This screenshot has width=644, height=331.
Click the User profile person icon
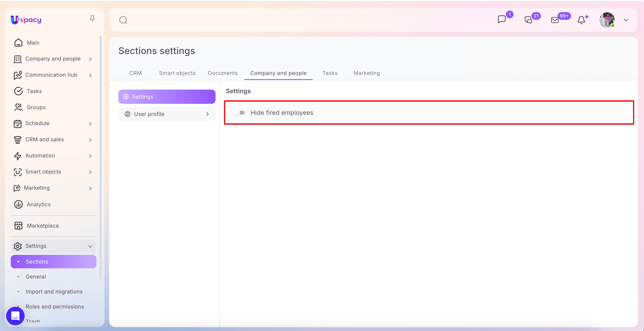(x=128, y=114)
